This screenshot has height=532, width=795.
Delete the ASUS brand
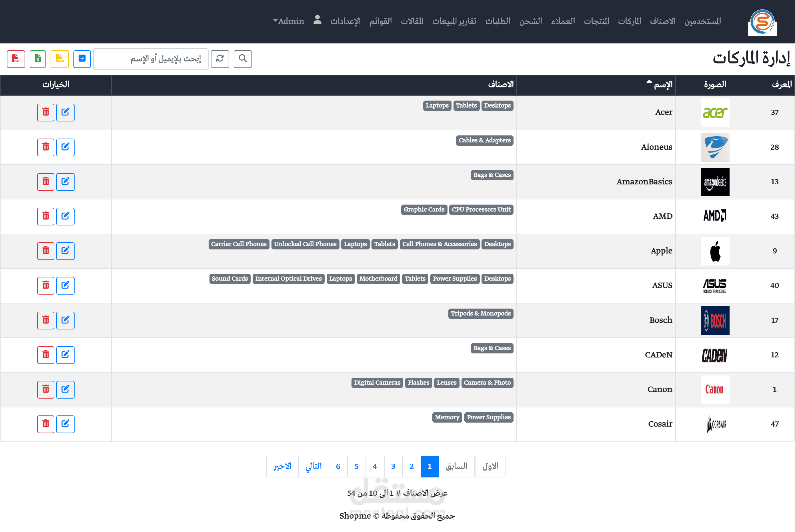point(46,286)
